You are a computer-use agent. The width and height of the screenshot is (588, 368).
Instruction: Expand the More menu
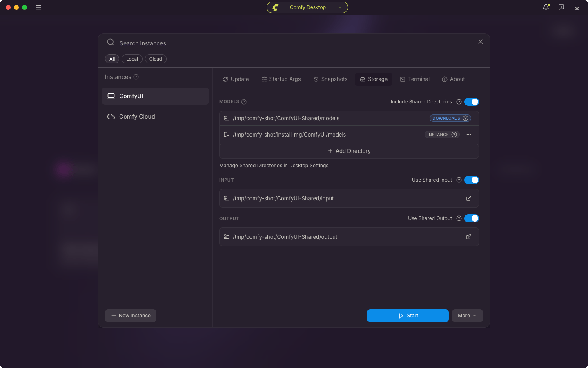click(468, 316)
